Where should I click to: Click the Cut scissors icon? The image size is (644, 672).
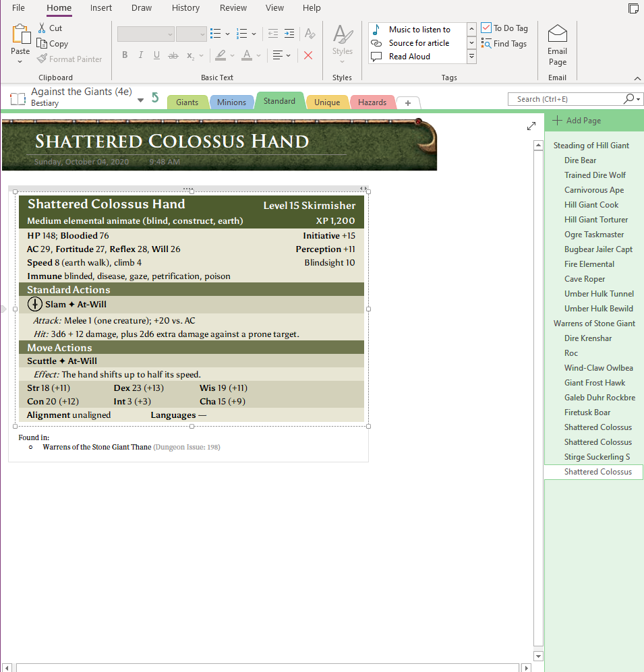pos(42,28)
